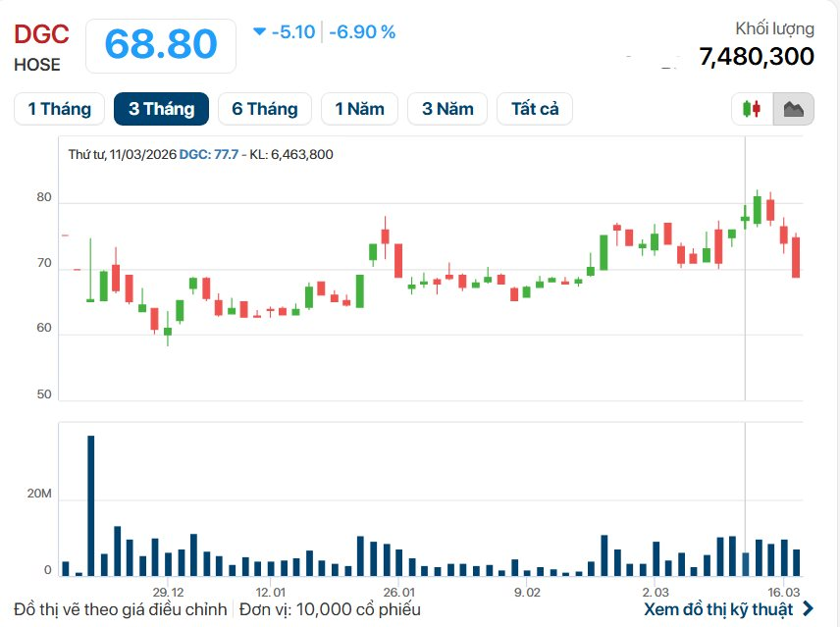The height and width of the screenshot is (627, 840).
Task: Click the 26.01 date axis label
Action: pos(399,592)
